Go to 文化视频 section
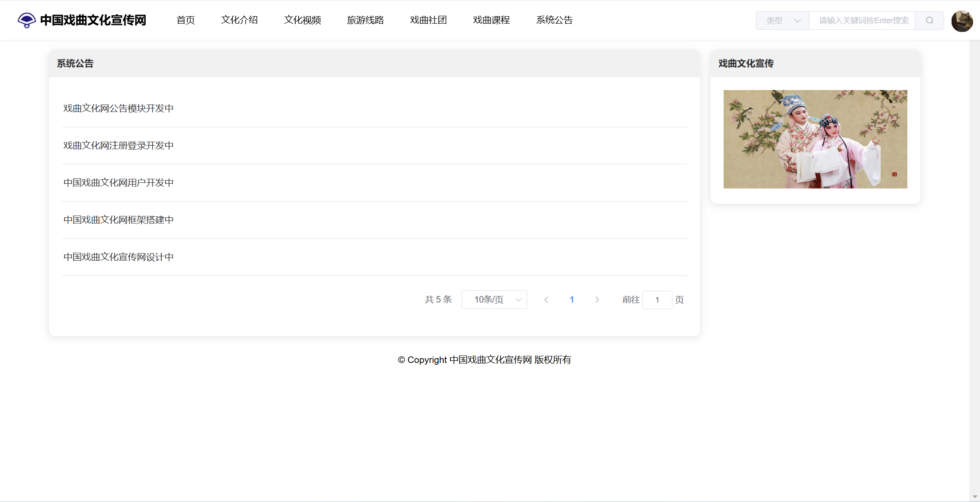This screenshot has height=502, width=980. click(302, 20)
